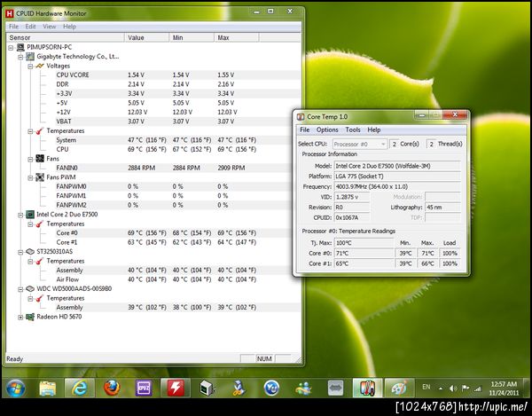Open the volume speaker tray icon

(x=452, y=389)
